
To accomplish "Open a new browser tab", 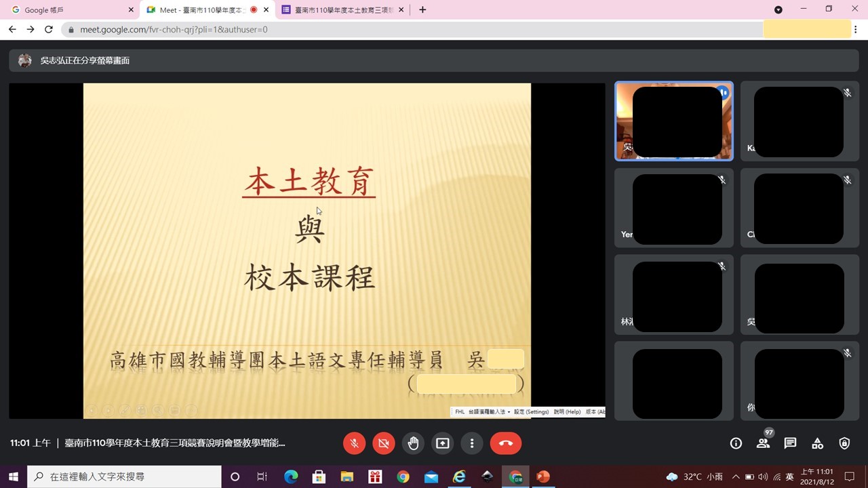I will 422,9.
